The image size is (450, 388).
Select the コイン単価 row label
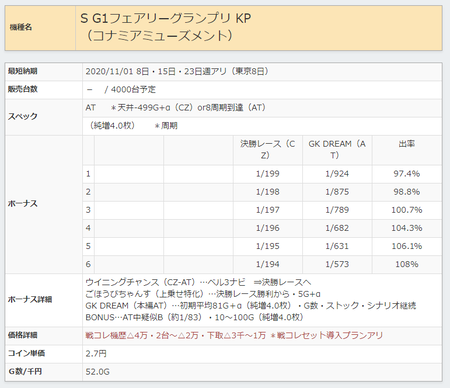pos(26,353)
